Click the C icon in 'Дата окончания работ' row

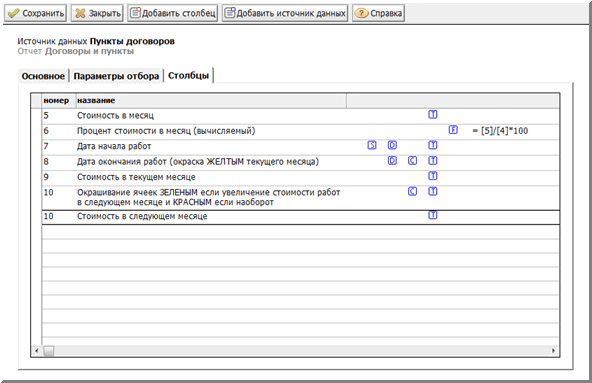[x=413, y=161]
